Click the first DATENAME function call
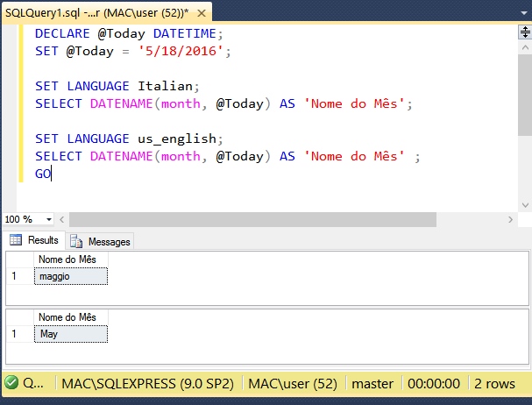The width and height of the screenshot is (532, 405). click(121, 103)
